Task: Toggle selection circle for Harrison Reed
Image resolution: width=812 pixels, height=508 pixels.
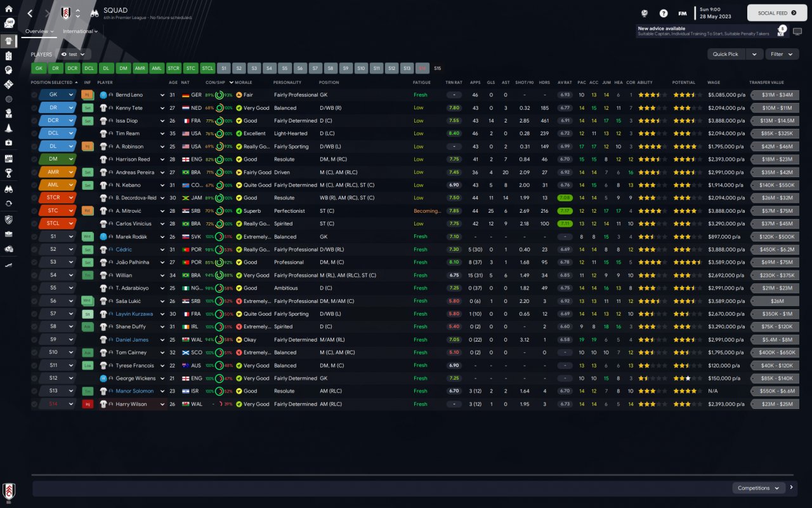Action: 34,159
